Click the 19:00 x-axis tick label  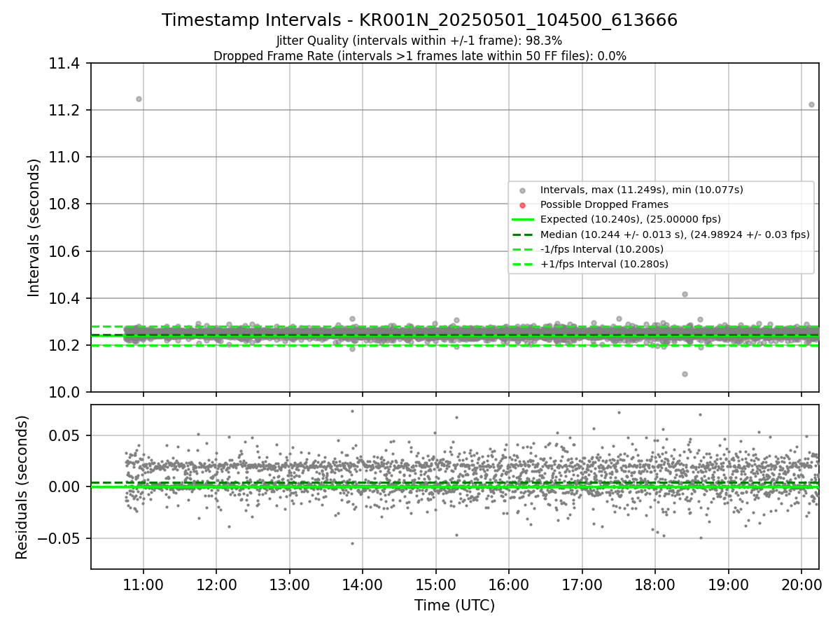(728, 585)
